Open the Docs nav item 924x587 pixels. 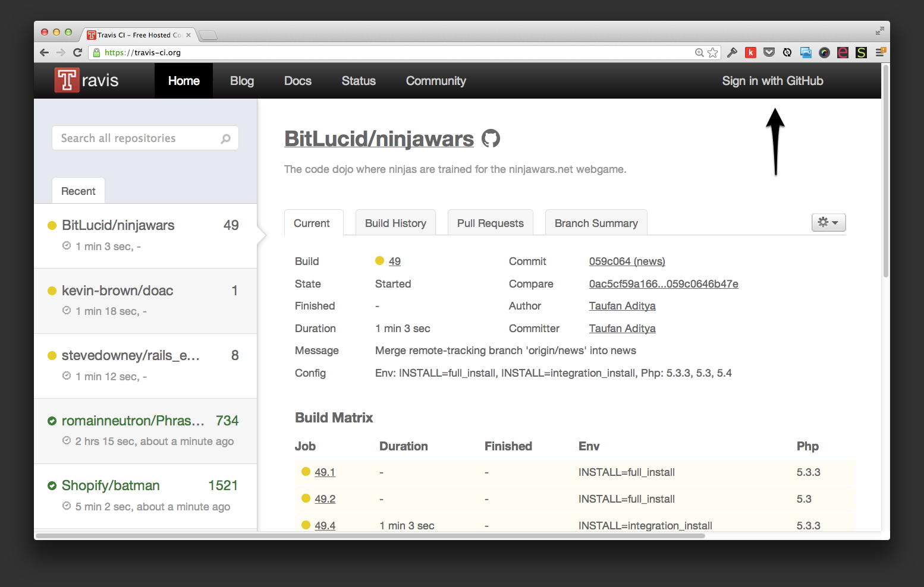[x=298, y=81]
